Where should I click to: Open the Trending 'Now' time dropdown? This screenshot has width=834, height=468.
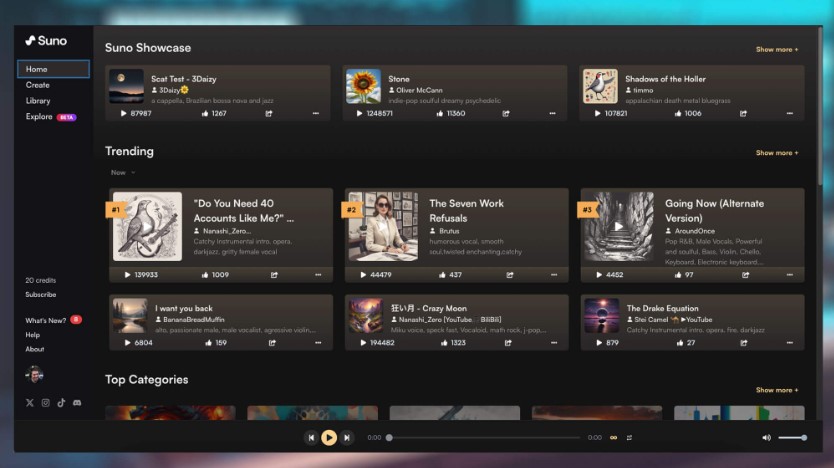pyautogui.click(x=122, y=172)
